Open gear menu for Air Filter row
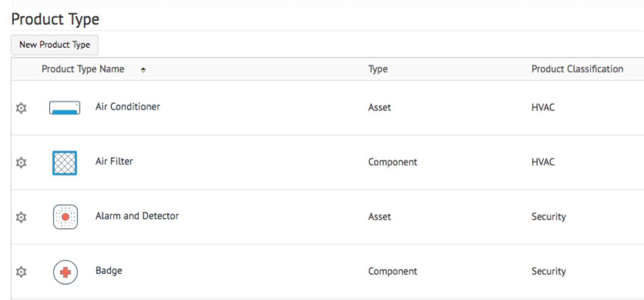The width and height of the screenshot is (644, 300). (x=21, y=163)
